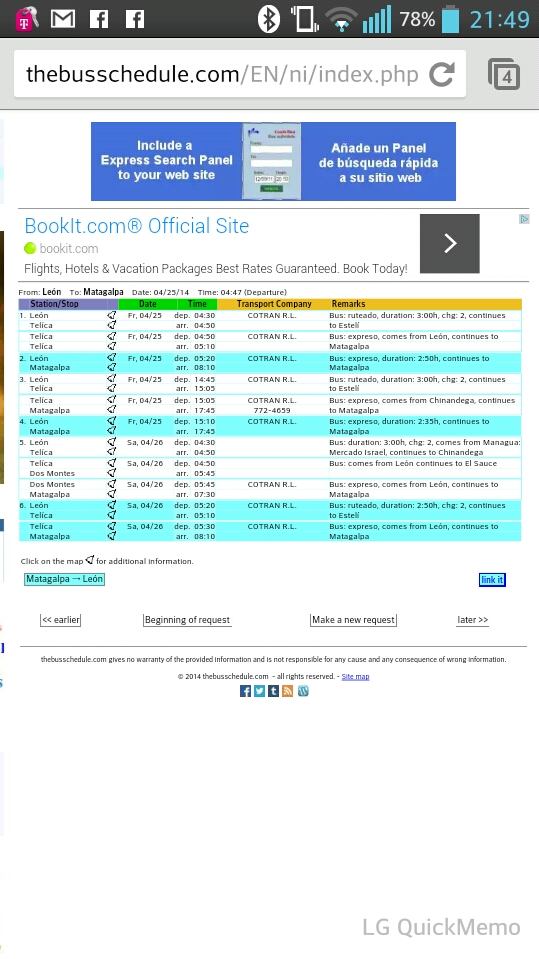Tap the battery icon in status bar
This screenshot has height=959, width=539.
coord(450,19)
